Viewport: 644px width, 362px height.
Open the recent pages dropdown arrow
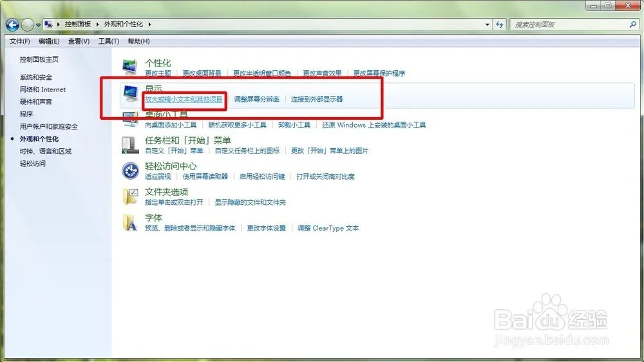38,25
